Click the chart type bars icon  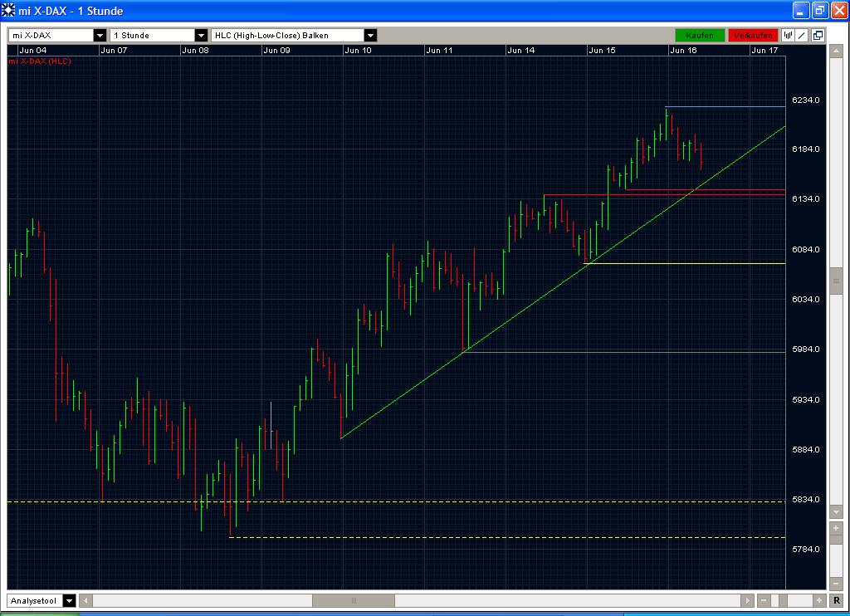tap(788, 35)
